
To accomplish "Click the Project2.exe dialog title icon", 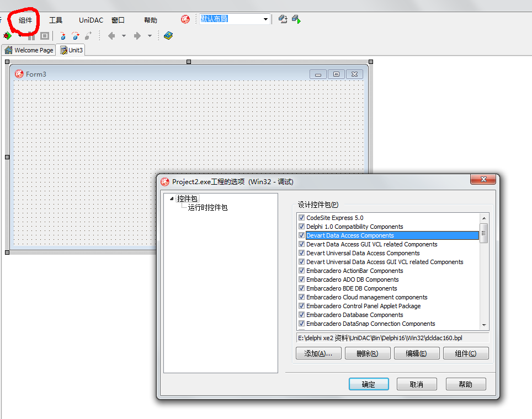I will [165, 182].
